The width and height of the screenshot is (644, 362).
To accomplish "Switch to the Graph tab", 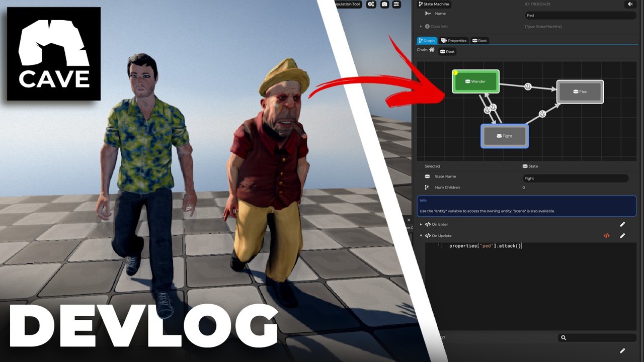I will click(x=427, y=40).
